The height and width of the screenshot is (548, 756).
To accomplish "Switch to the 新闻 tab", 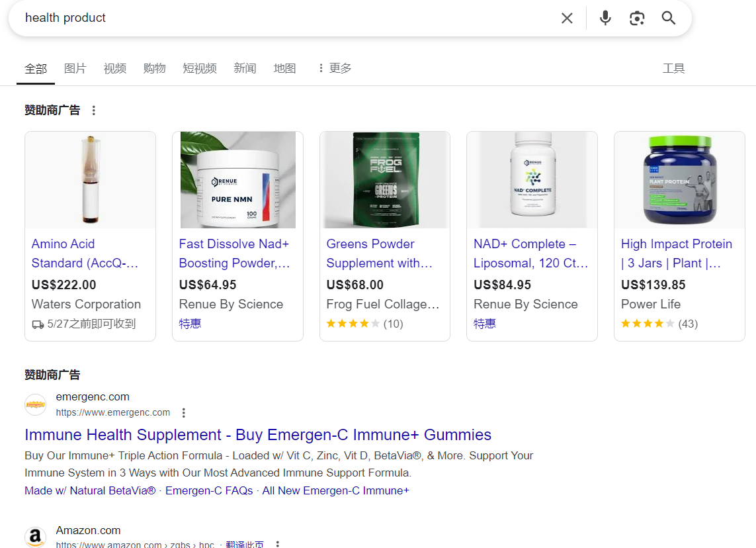I will tap(245, 69).
